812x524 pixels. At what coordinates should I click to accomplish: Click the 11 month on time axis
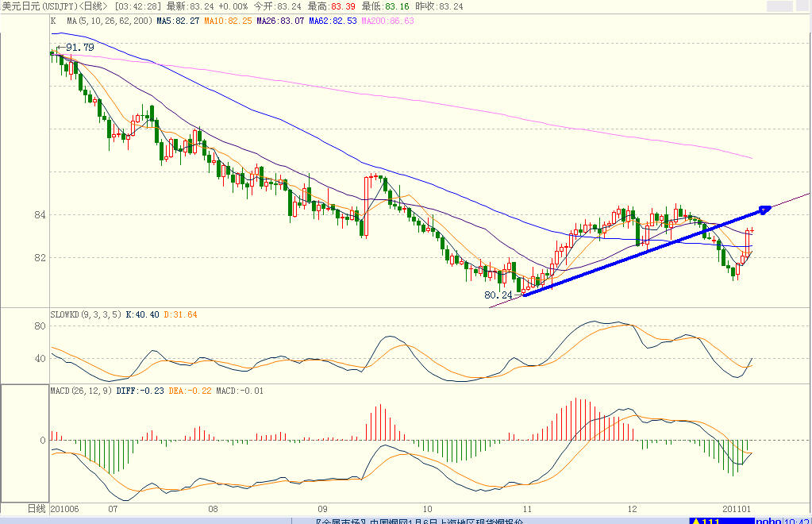[527, 508]
